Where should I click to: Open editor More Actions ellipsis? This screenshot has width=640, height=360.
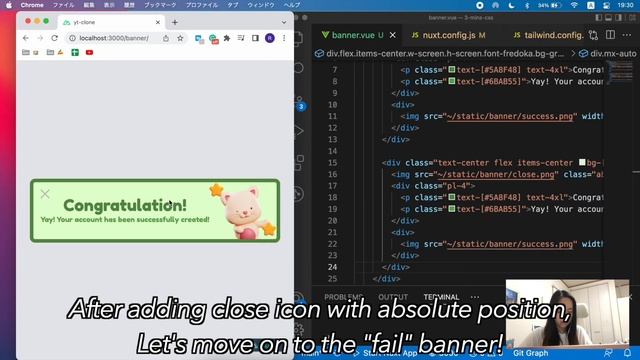[x=627, y=35]
